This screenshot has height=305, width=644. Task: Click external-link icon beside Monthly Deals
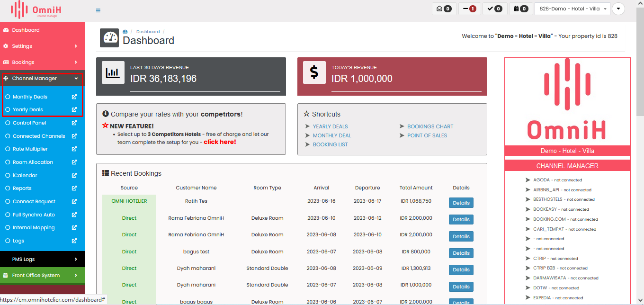pyautogui.click(x=74, y=97)
